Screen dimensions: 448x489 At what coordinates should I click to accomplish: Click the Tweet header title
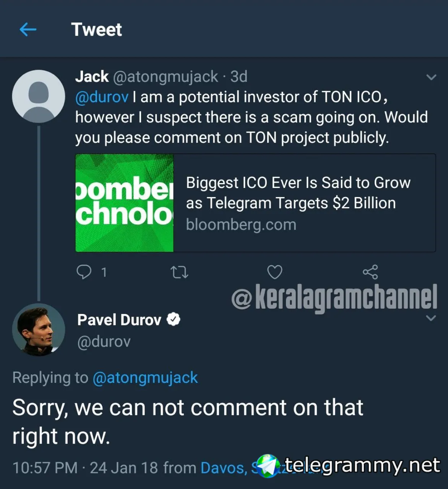(96, 29)
